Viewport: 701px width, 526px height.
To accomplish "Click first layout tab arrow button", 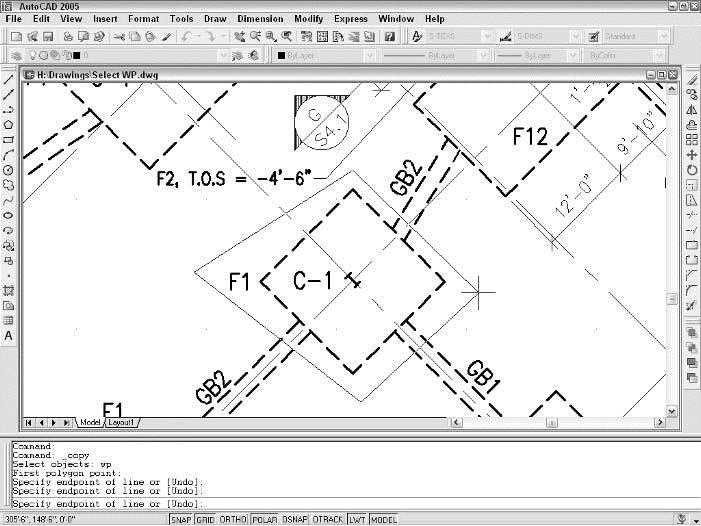I will [29, 422].
